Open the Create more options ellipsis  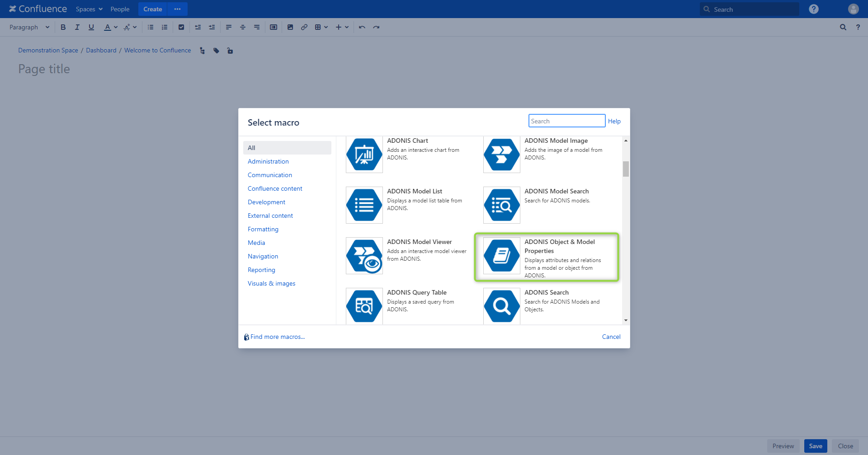coord(177,9)
